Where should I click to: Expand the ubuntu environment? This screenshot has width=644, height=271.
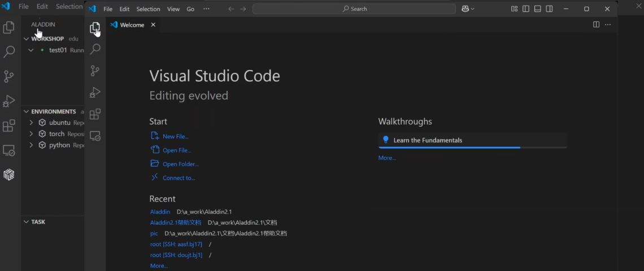(x=31, y=123)
